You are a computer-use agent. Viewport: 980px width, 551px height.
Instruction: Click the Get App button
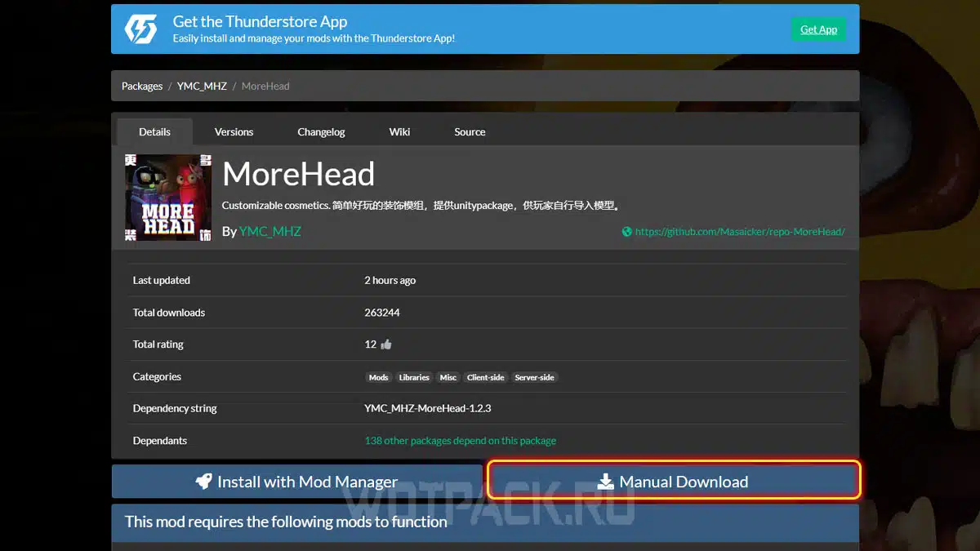coord(818,29)
